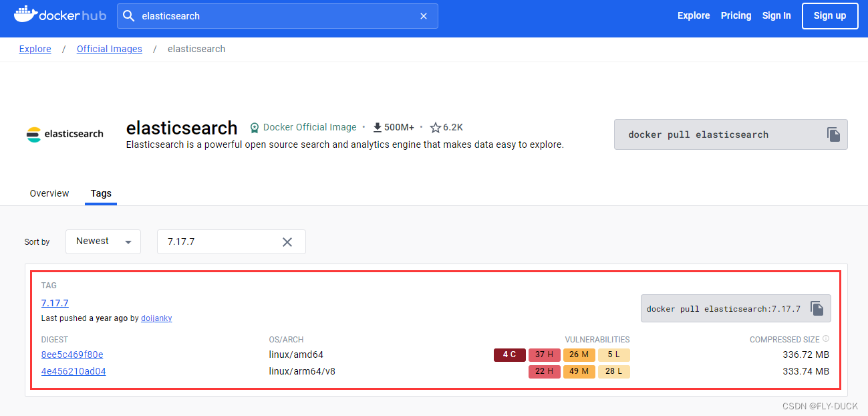The image size is (868, 416).
Task: Click the Compressed Size info icon
Action: [826, 339]
